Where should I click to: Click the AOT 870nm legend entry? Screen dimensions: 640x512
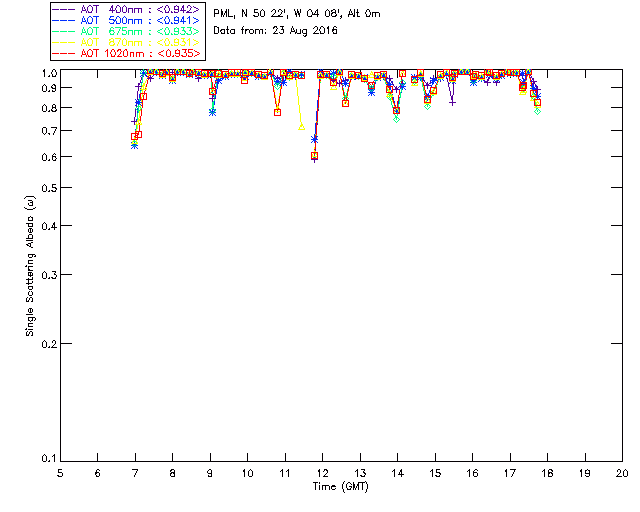click(x=126, y=42)
